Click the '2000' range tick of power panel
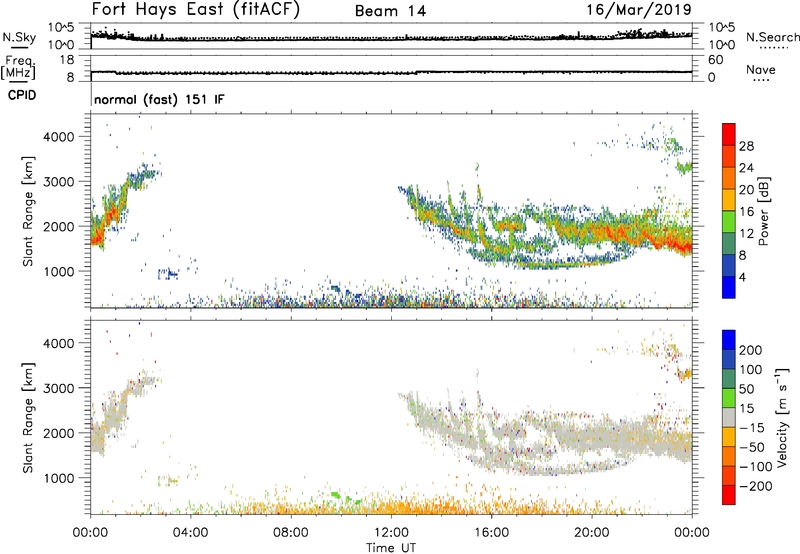 pyautogui.click(x=59, y=226)
